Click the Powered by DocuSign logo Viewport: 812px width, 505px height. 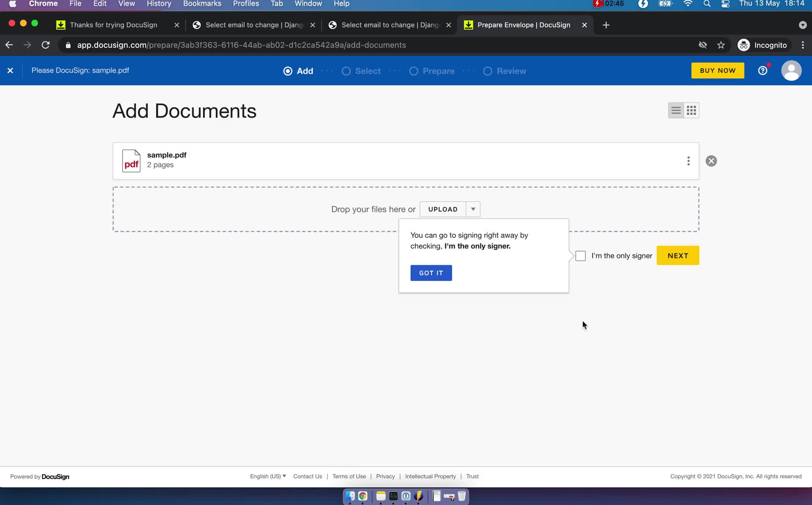click(x=40, y=477)
